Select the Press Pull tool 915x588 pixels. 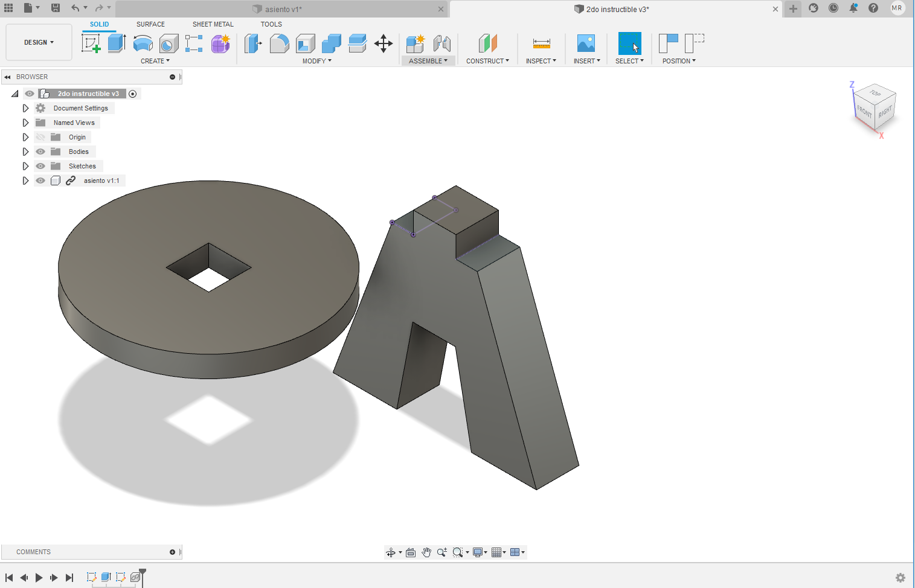click(x=253, y=43)
